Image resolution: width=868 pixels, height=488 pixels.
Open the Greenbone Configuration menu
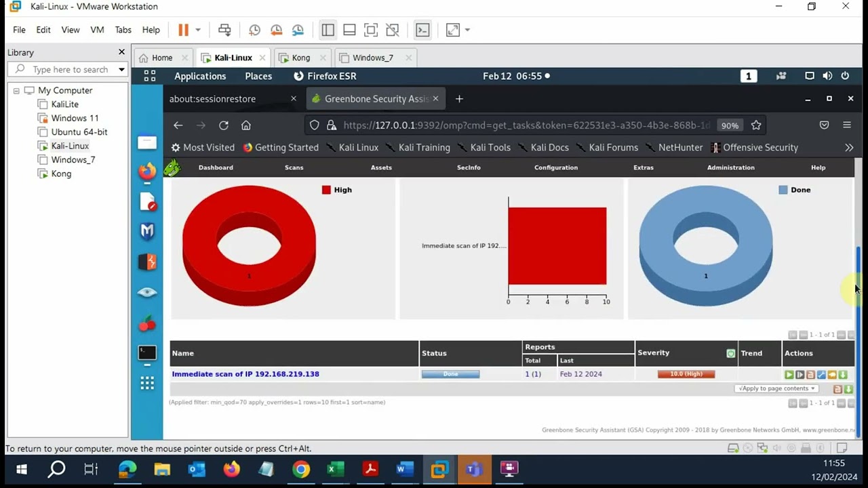tap(556, 167)
